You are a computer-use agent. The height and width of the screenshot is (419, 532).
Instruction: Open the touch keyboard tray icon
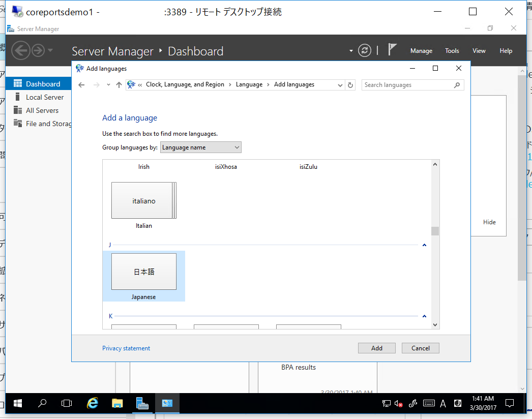tap(429, 403)
